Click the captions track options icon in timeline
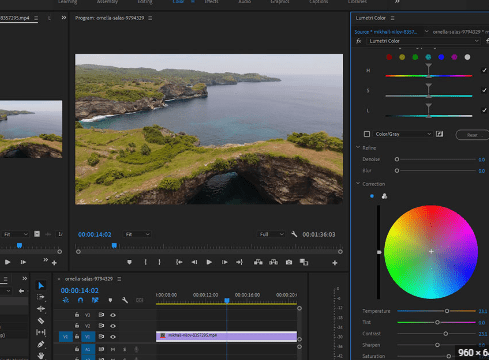 [140, 300]
